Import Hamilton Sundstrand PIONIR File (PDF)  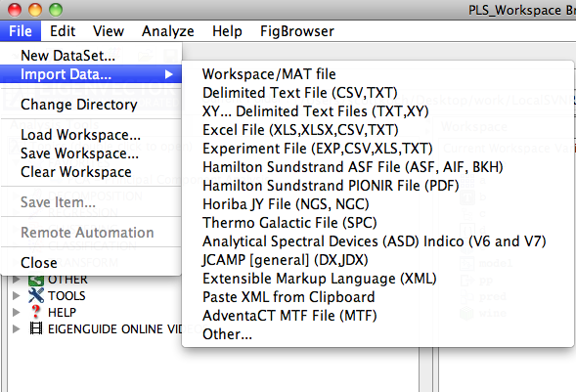(x=378, y=186)
